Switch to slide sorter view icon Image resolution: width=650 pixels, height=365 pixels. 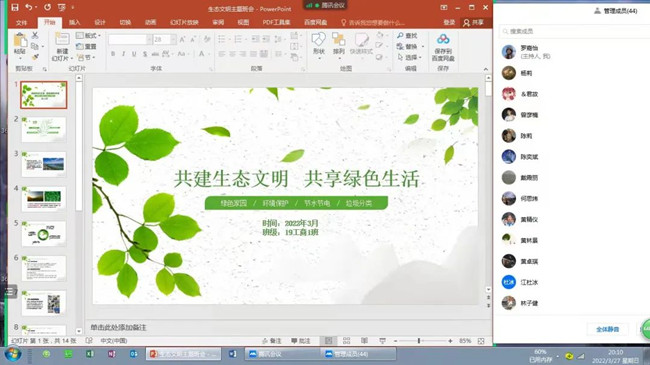pyautogui.click(x=347, y=341)
